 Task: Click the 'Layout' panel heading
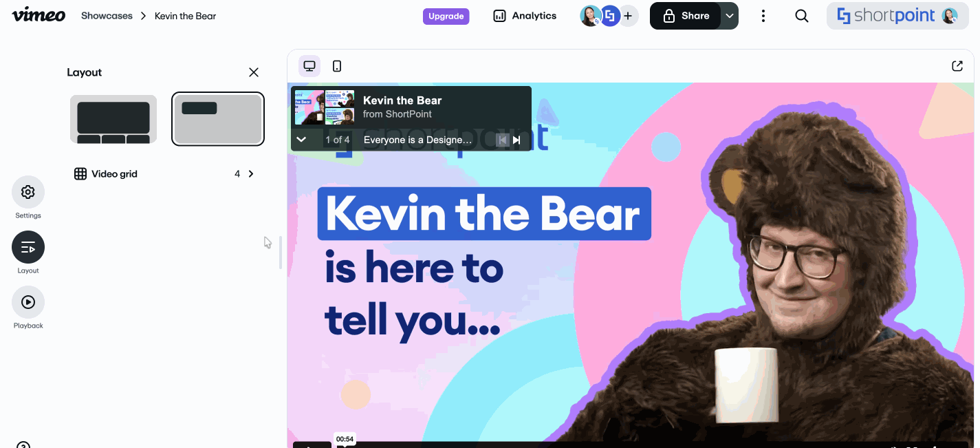click(85, 72)
